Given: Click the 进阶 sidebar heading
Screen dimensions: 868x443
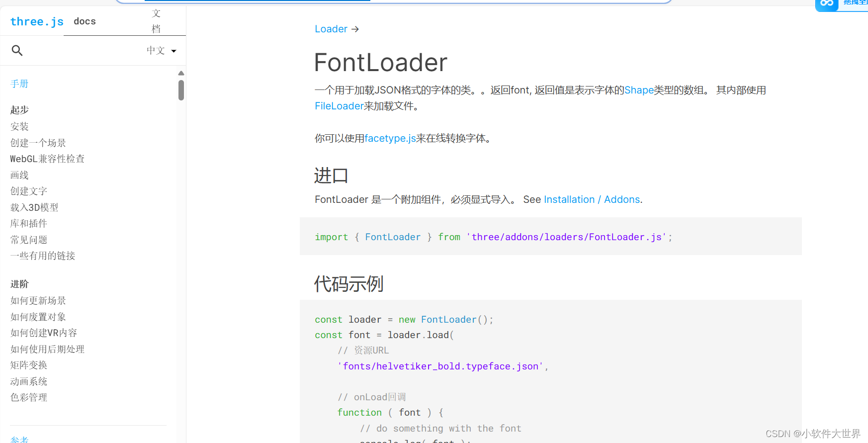Looking at the screenshot, I should pyautogui.click(x=19, y=284).
